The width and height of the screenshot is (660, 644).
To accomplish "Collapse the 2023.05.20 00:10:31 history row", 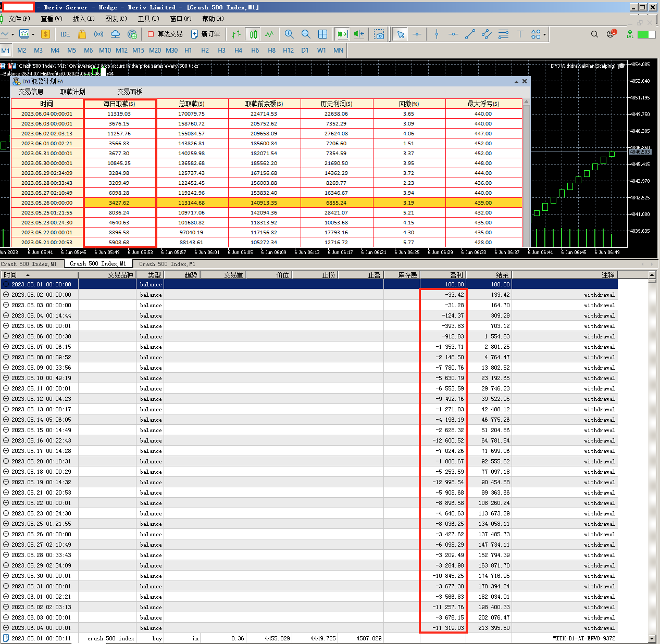I will pyautogui.click(x=6, y=461).
